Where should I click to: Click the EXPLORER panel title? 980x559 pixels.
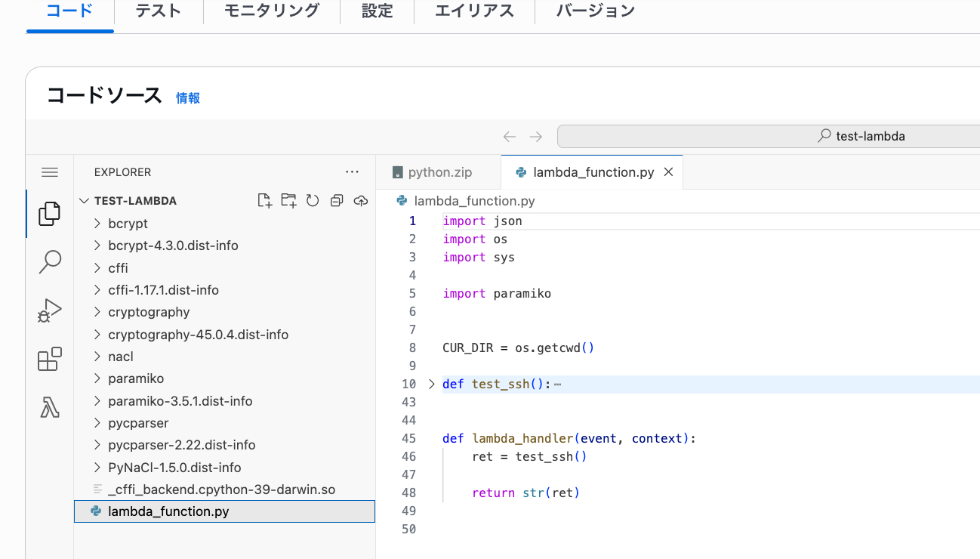123,172
